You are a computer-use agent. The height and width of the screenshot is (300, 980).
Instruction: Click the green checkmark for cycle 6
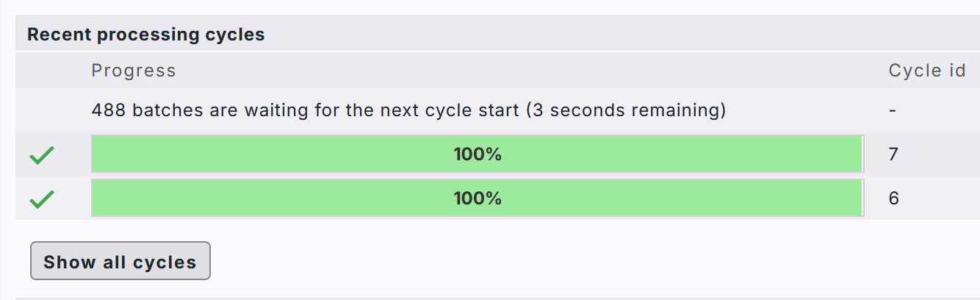[x=42, y=199]
